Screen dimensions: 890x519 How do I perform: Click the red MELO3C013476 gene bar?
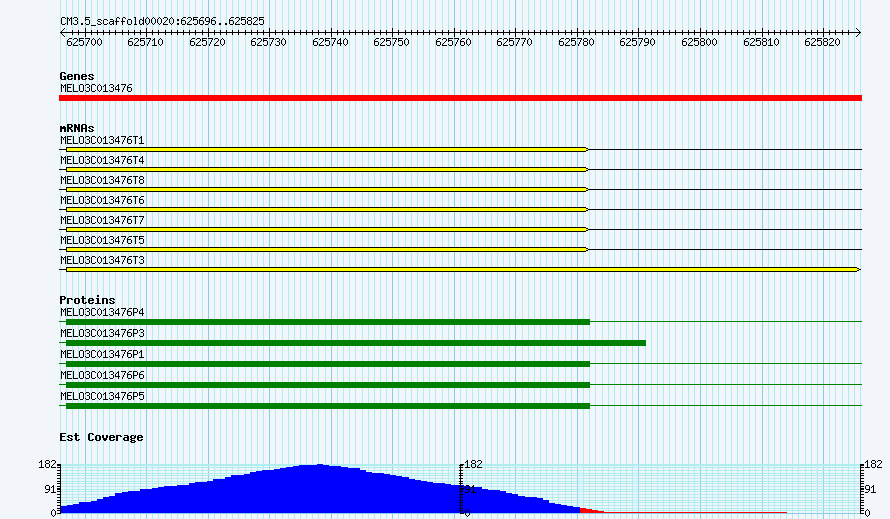point(460,98)
